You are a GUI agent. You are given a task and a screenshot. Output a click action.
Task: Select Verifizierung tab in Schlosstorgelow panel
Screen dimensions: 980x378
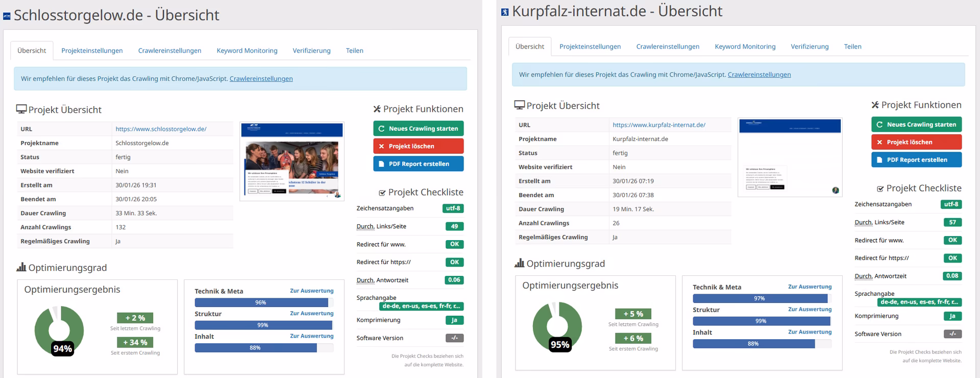pos(311,51)
